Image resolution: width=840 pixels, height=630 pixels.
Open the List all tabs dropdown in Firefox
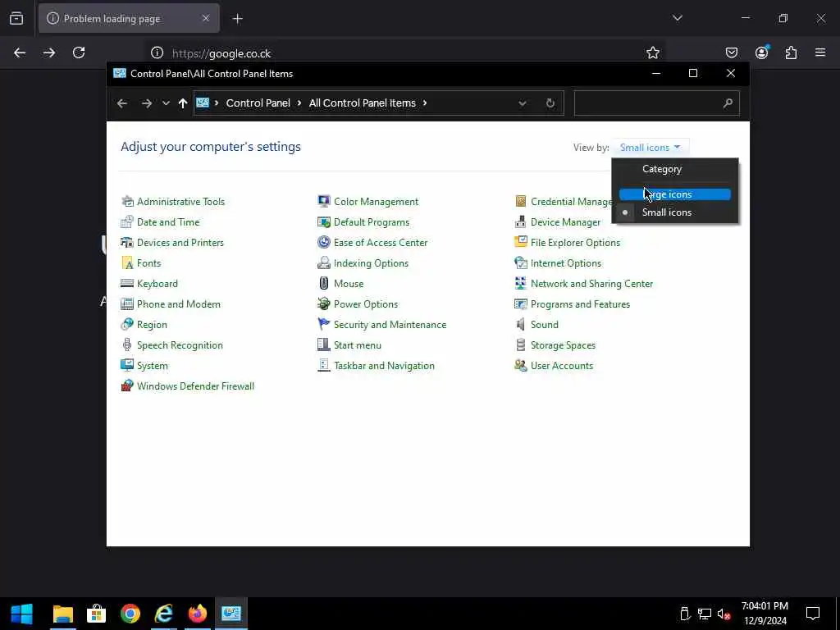coord(678,18)
